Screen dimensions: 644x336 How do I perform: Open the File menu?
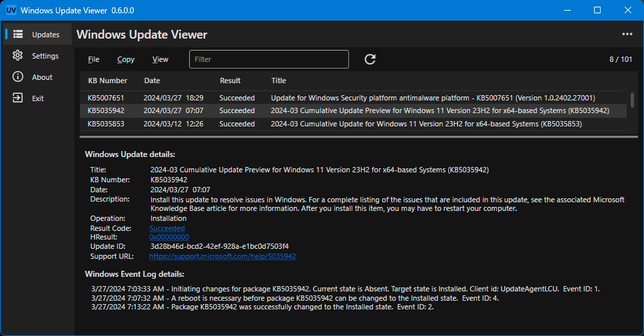[x=93, y=59]
